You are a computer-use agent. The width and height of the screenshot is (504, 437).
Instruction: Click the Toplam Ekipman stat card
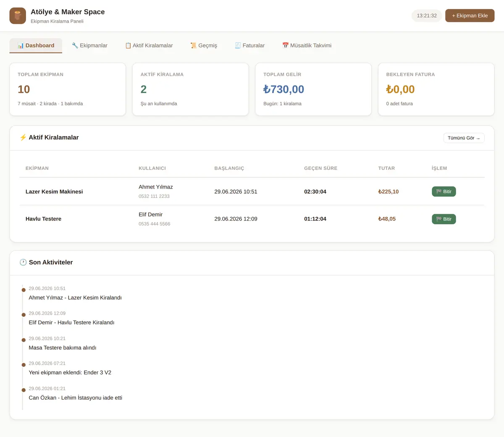(x=68, y=89)
